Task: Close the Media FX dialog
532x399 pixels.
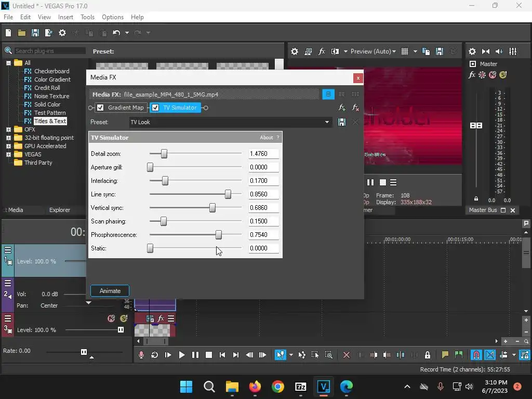Action: 358,78
